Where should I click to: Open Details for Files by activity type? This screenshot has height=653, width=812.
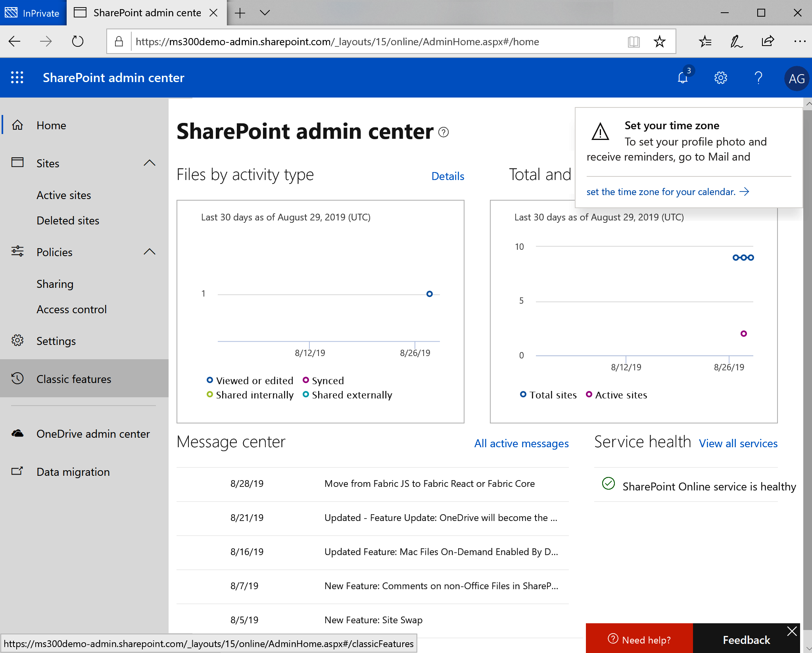coord(447,176)
